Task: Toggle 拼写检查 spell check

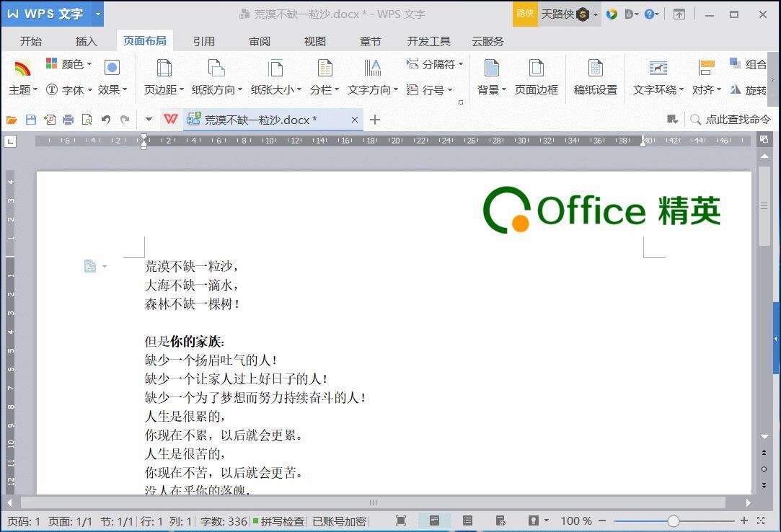Action: tap(278, 521)
